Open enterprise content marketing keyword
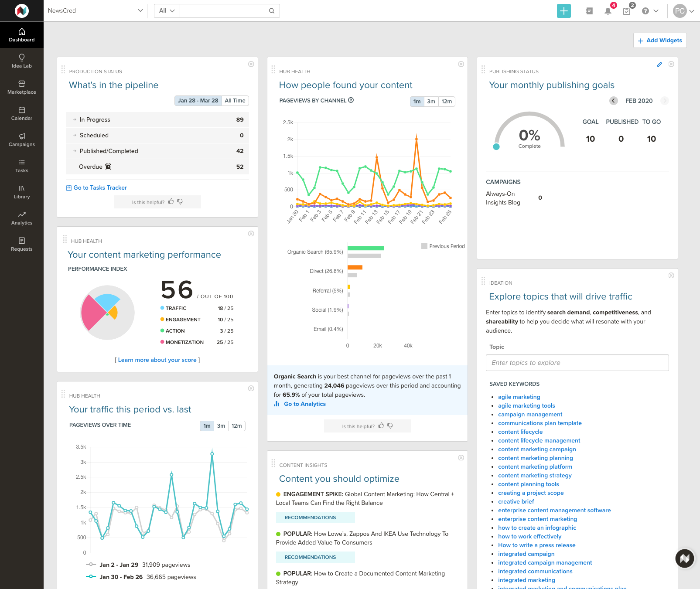Image resolution: width=700 pixels, height=589 pixels. pyautogui.click(x=537, y=519)
